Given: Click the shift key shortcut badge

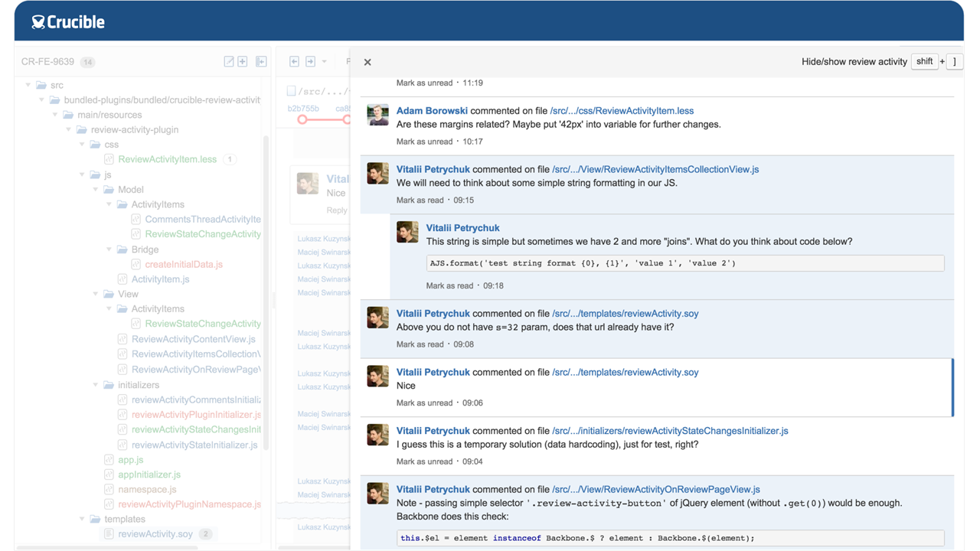Looking at the screenshot, I should point(925,62).
